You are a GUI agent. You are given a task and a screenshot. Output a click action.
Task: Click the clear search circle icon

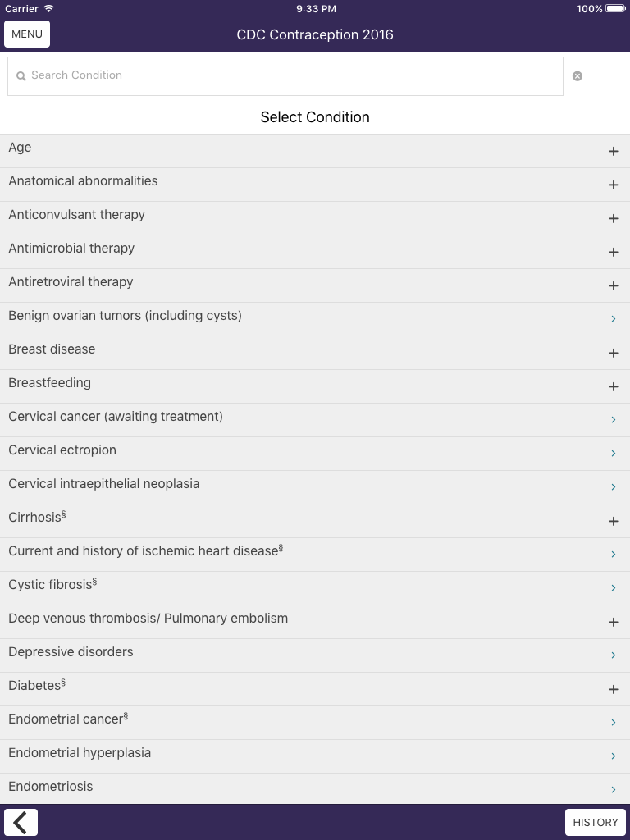[x=577, y=75]
